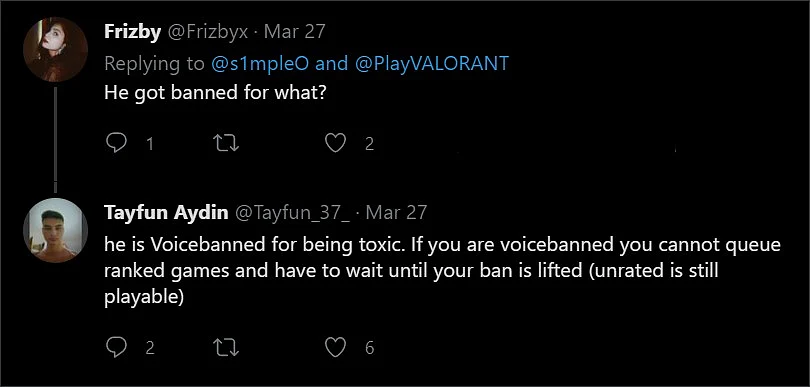Like Tayfun Aydin's tweet with the heart

(335, 348)
